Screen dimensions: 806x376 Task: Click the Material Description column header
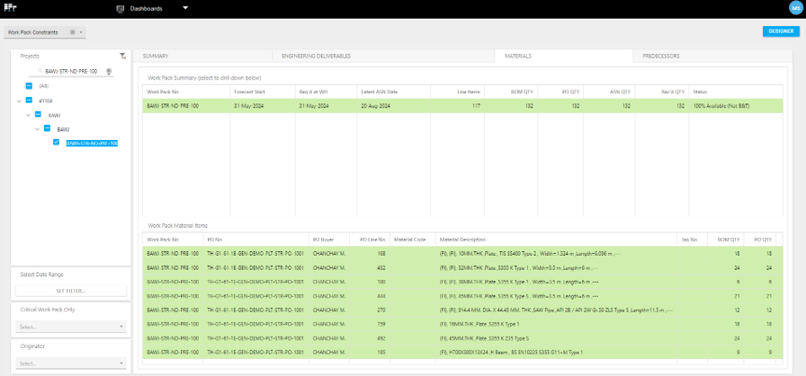click(556, 239)
